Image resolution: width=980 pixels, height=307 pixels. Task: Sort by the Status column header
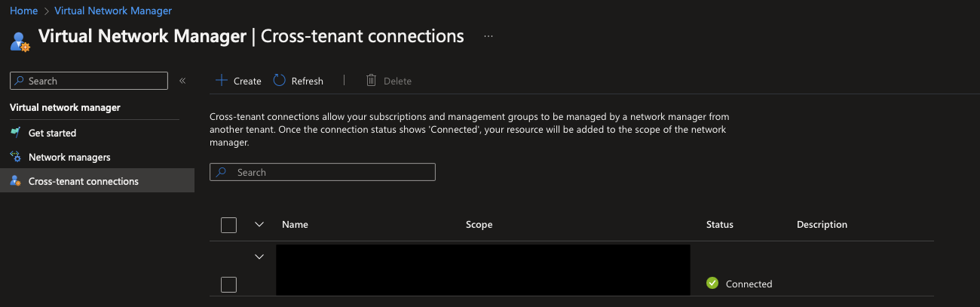pos(719,225)
